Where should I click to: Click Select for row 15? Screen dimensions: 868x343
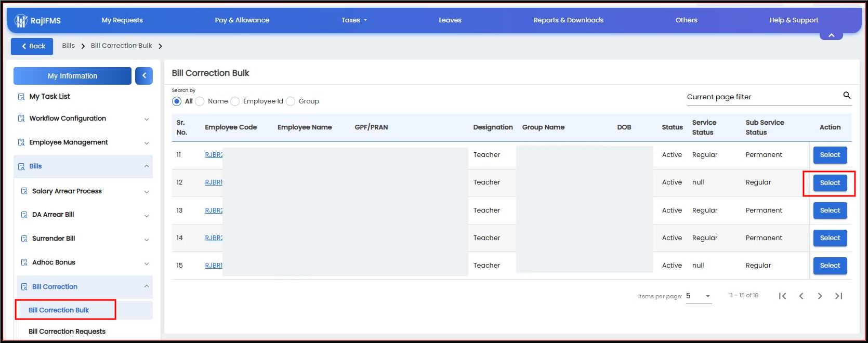point(830,266)
